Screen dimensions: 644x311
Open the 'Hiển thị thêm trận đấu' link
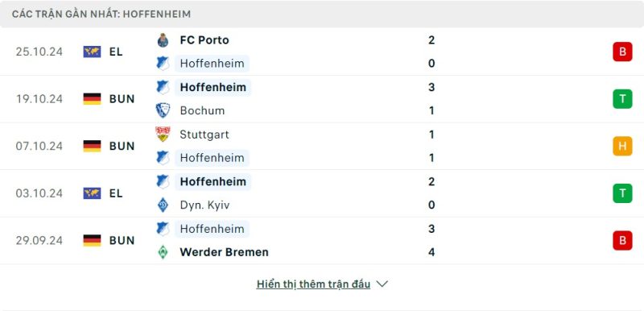[x=313, y=284]
